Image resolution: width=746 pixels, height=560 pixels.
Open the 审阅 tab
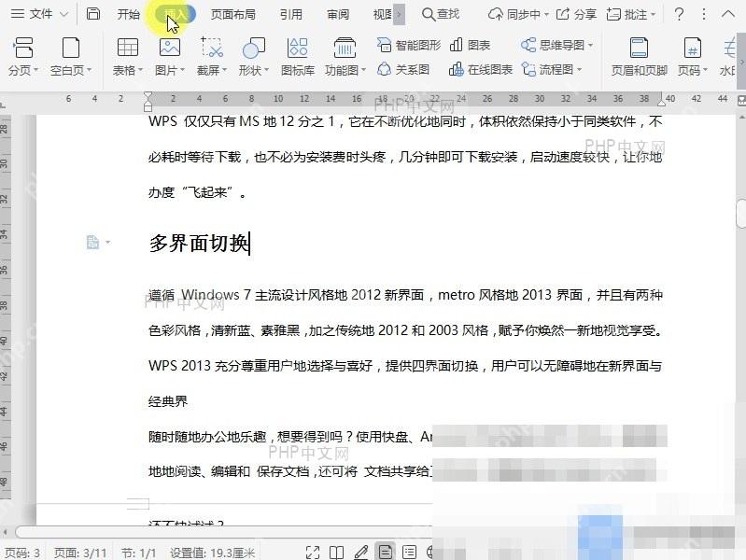pyautogui.click(x=338, y=14)
